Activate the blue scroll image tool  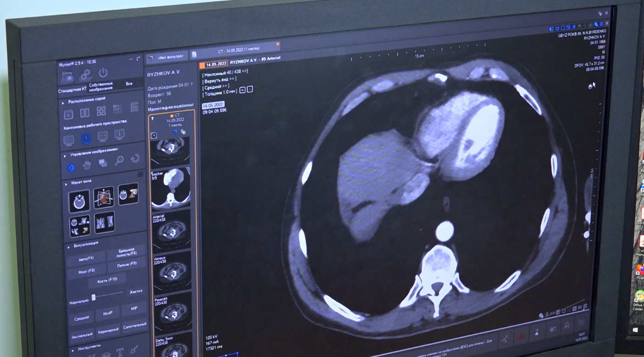pos(71,168)
